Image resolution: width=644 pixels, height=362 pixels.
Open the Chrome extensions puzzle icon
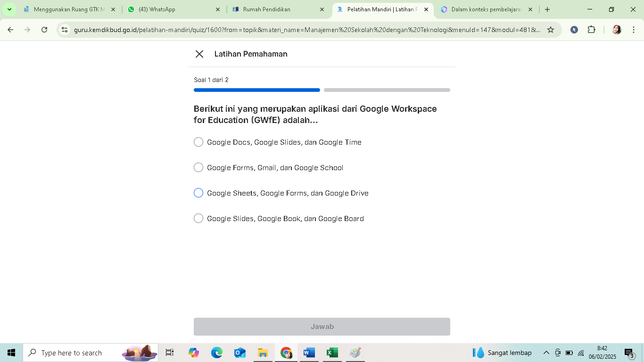pyautogui.click(x=591, y=30)
